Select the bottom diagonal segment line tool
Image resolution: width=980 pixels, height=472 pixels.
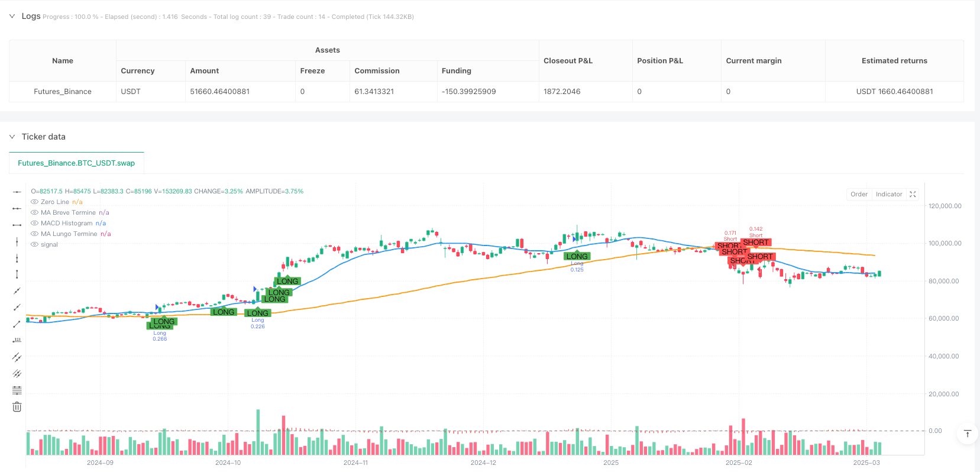(x=17, y=324)
